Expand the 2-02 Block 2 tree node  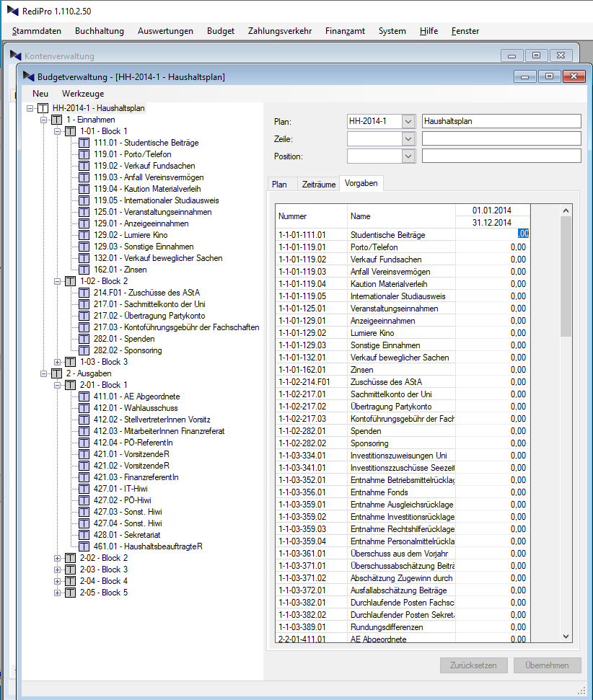pos(58,558)
